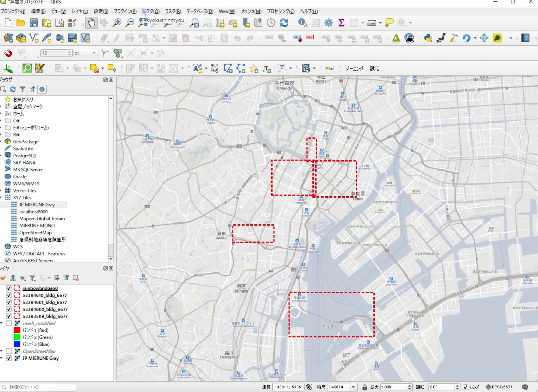
Task: Click the map tips speech bubble icon
Action: [389, 22]
